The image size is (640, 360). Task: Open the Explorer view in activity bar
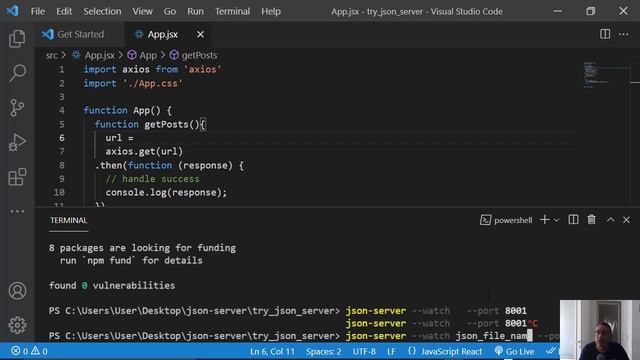coord(17,39)
